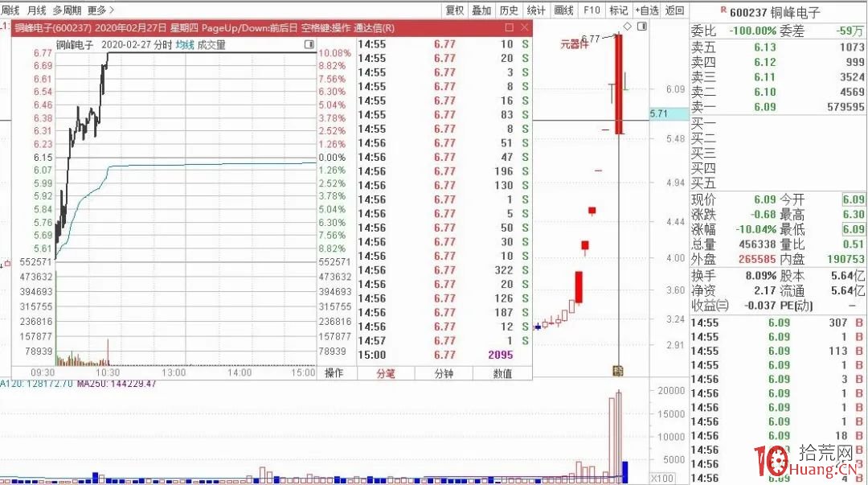Viewport: 868px width, 485px height.
Task: Click the R margin-trading badge beside 600237
Action: point(723,10)
